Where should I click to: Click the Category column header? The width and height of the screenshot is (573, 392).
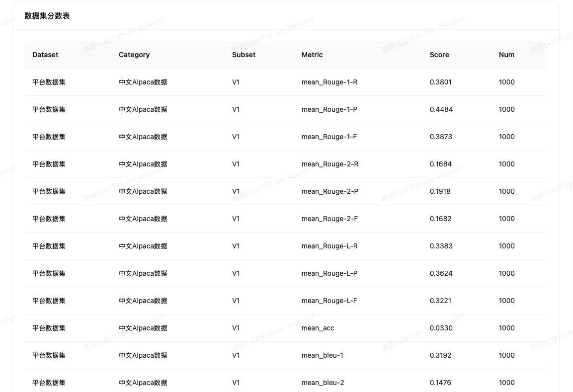point(134,55)
